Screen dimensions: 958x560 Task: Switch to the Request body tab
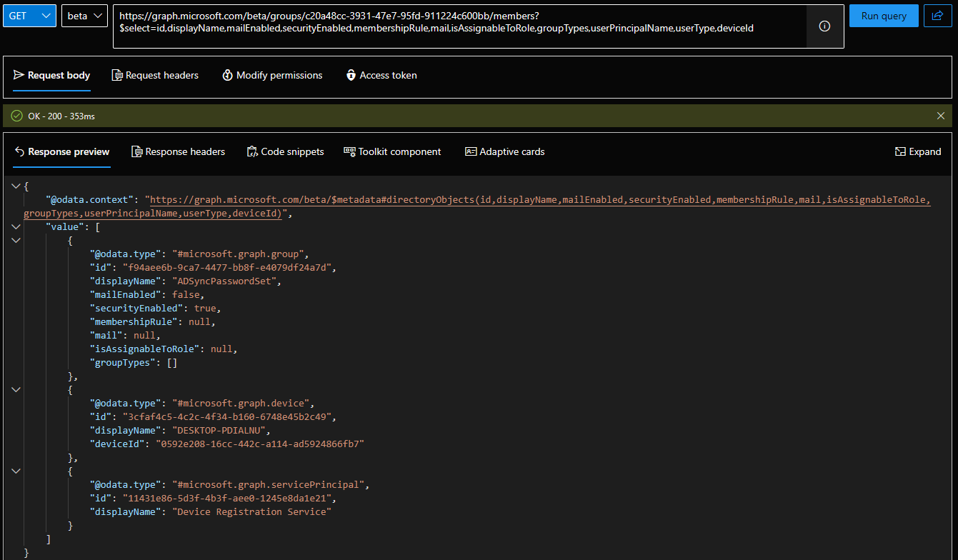pyautogui.click(x=52, y=75)
